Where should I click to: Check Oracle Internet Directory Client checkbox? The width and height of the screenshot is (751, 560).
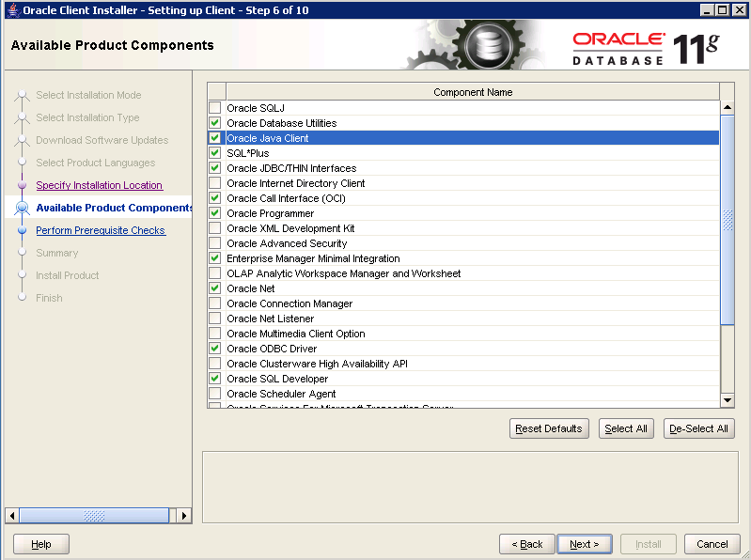[215, 183]
